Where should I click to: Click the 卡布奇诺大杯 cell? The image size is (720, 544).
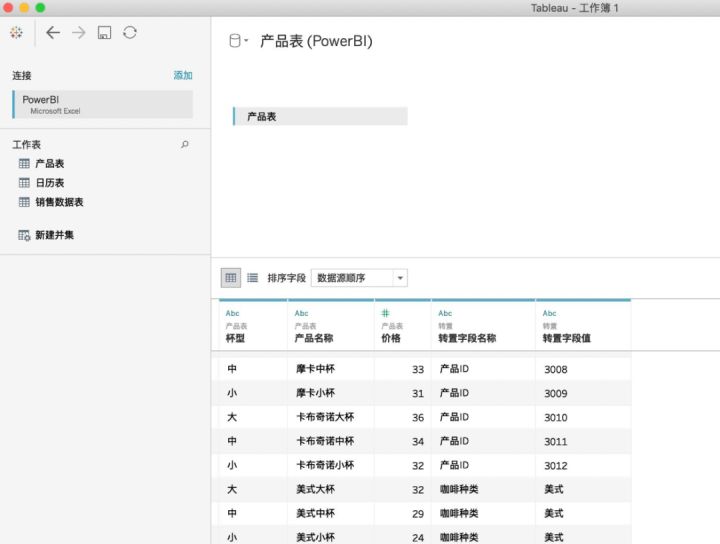tap(331, 417)
